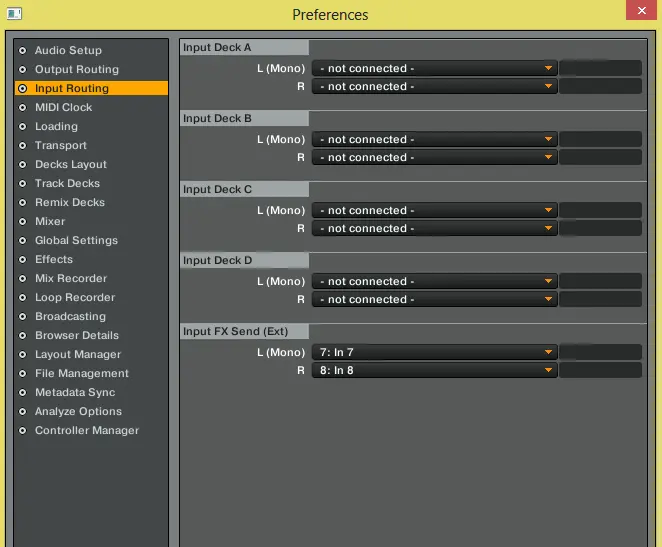Click Input FX Send right channel level meter
Viewport: 662px width, 547px height.
(x=600, y=370)
